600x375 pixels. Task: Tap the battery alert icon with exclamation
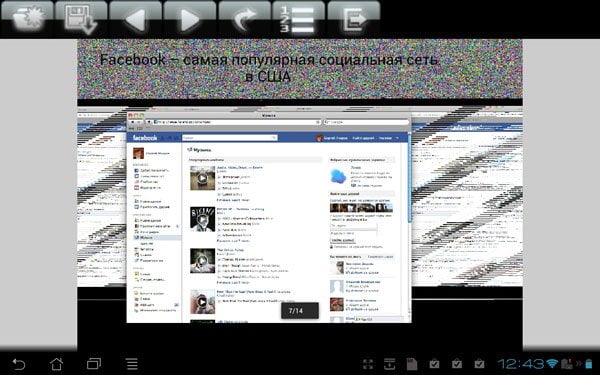[567, 364]
